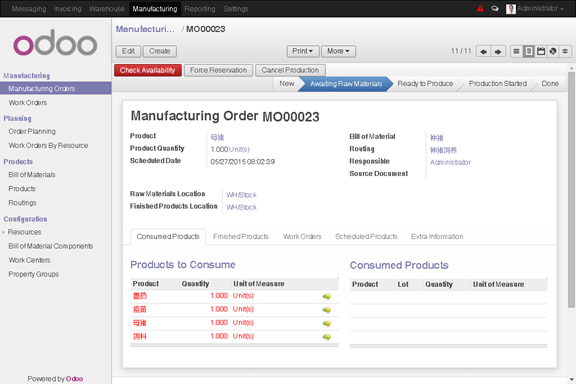The height and width of the screenshot is (384, 576).
Task: Click the Awaiting Raw Materials status step
Action: point(346,84)
